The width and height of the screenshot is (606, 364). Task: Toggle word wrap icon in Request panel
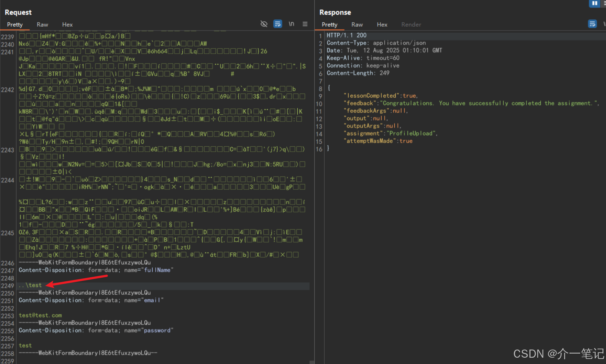point(278,24)
